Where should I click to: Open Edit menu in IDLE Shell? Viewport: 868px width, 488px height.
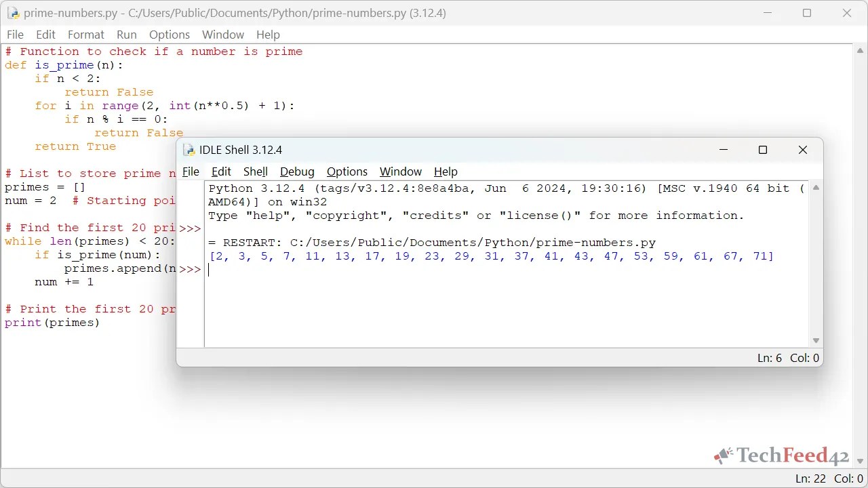pos(221,171)
